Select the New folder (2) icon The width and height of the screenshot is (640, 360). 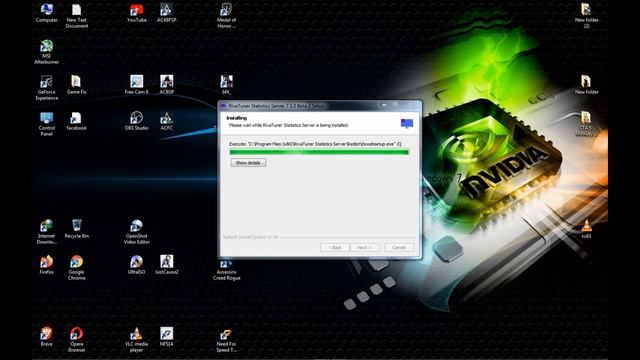point(586,16)
